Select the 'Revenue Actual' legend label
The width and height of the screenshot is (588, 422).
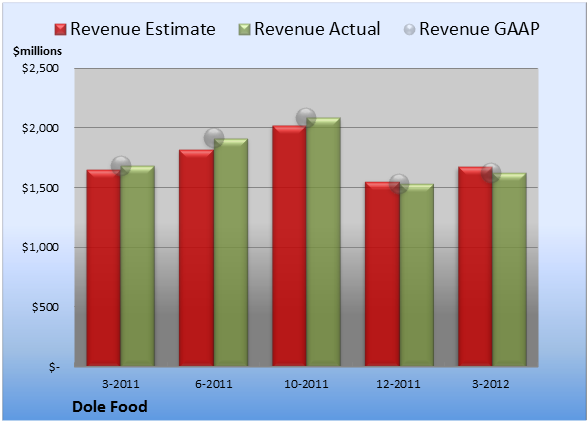(317, 29)
